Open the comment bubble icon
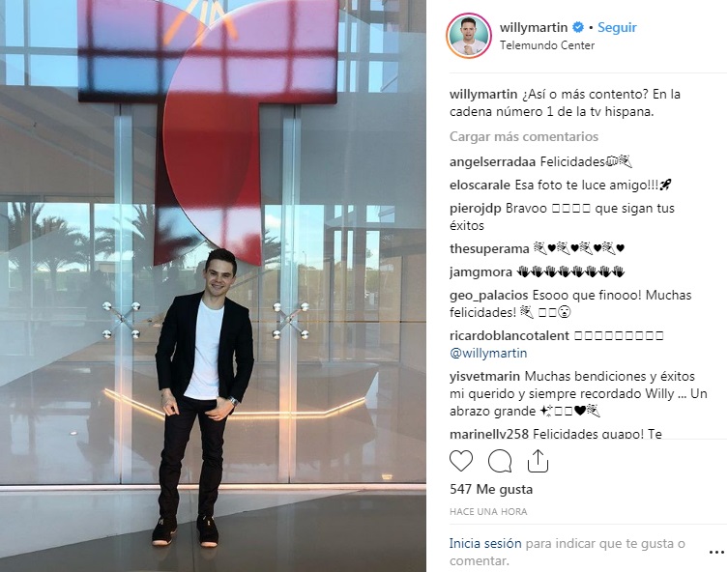728x572 pixels. (x=500, y=461)
